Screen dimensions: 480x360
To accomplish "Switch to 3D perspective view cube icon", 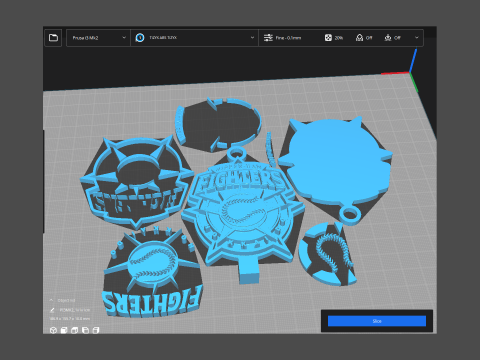I will point(53,330).
